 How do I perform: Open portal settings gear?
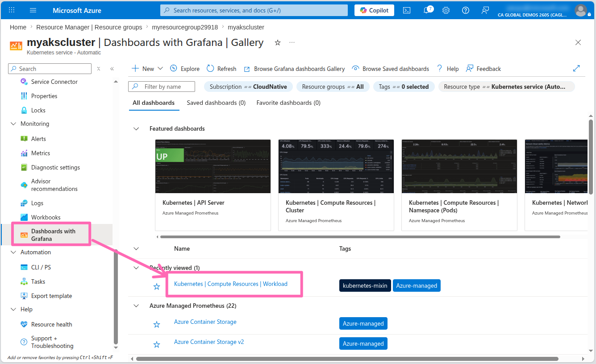coord(446,10)
